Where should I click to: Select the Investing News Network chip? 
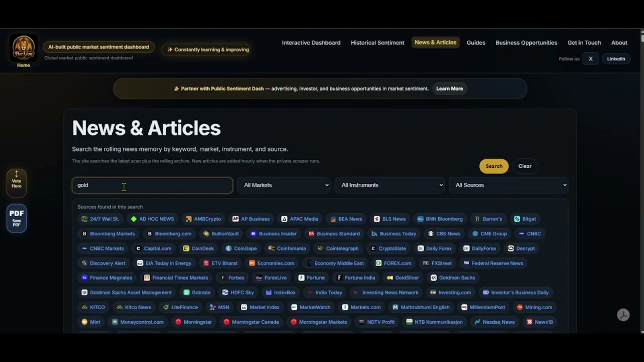point(386,292)
